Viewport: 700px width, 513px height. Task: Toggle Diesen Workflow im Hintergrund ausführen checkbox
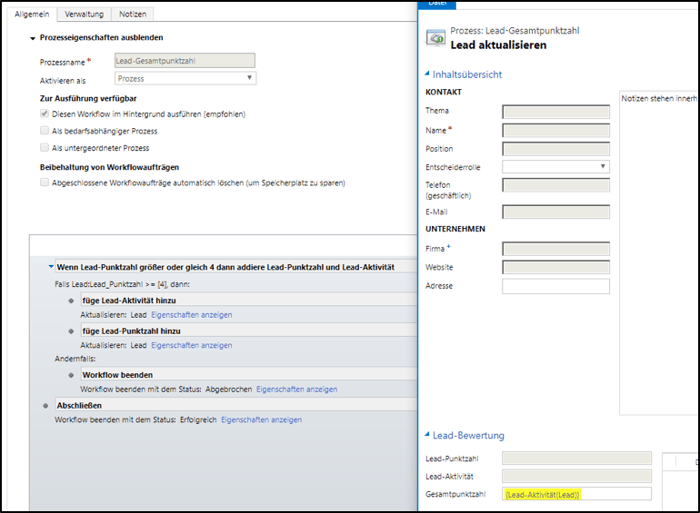pyautogui.click(x=44, y=113)
